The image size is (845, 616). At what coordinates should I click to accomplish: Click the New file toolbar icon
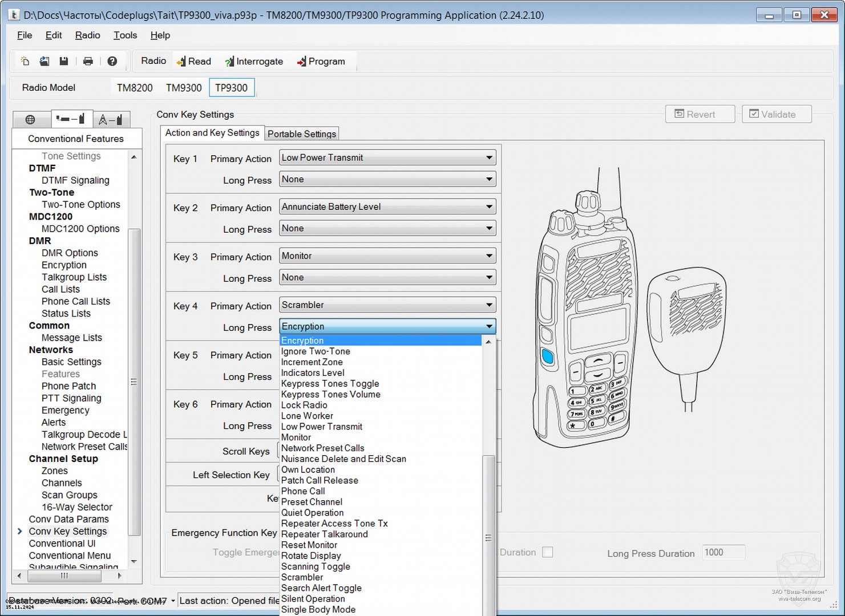click(x=25, y=61)
